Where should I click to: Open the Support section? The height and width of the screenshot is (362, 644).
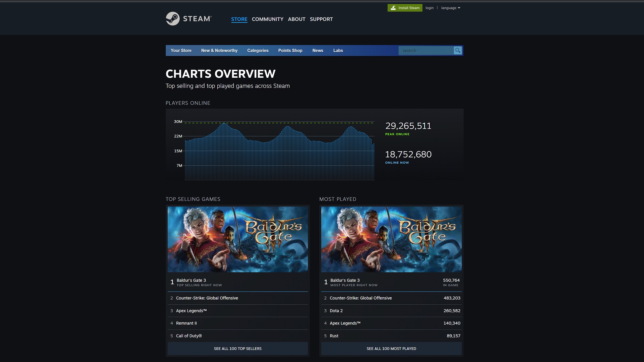pos(321,19)
